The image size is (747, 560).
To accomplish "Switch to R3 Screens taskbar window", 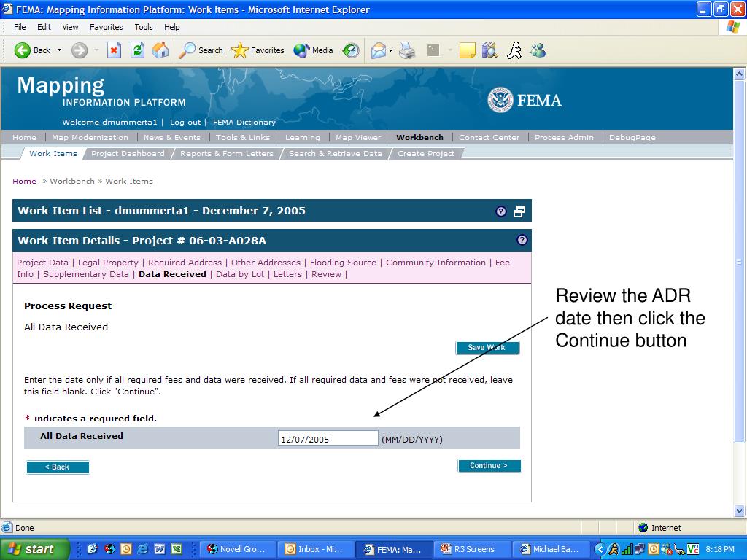I will click(x=472, y=549).
